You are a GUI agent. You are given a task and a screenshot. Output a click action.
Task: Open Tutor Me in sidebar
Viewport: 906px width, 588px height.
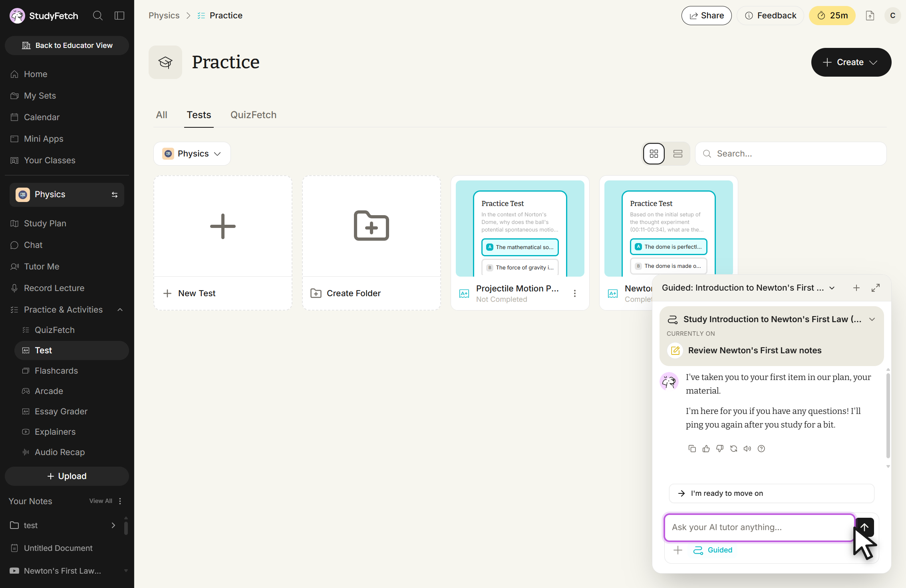tap(67, 267)
